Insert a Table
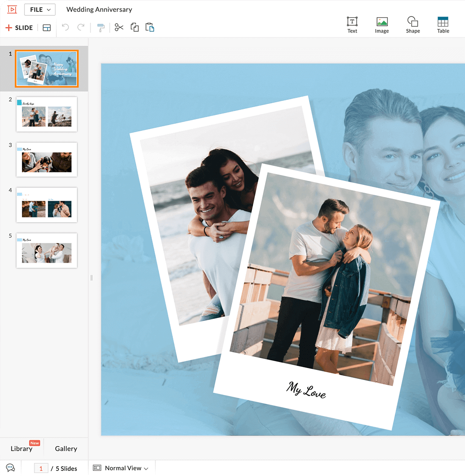Viewport: 465px width, 476px height. (443, 25)
